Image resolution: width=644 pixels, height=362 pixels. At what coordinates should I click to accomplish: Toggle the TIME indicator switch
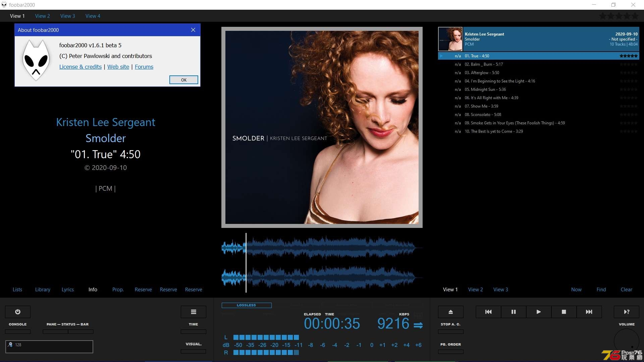(x=194, y=331)
